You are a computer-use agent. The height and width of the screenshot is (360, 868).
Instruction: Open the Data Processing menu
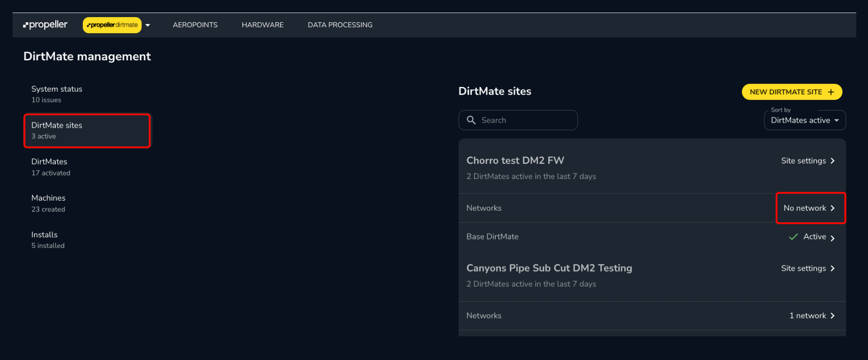[340, 25]
